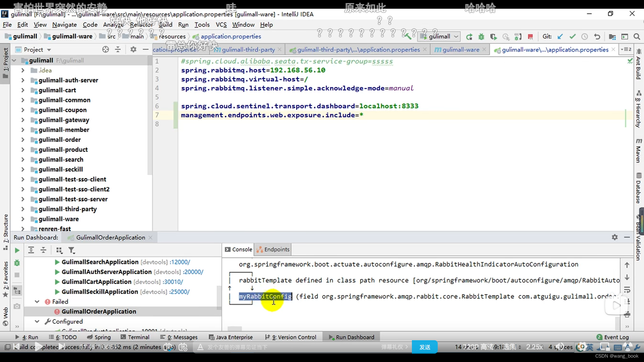This screenshot has width=644, height=362.
Task: Click green Run icon in Run Dashboard
Action: [x=17, y=250]
